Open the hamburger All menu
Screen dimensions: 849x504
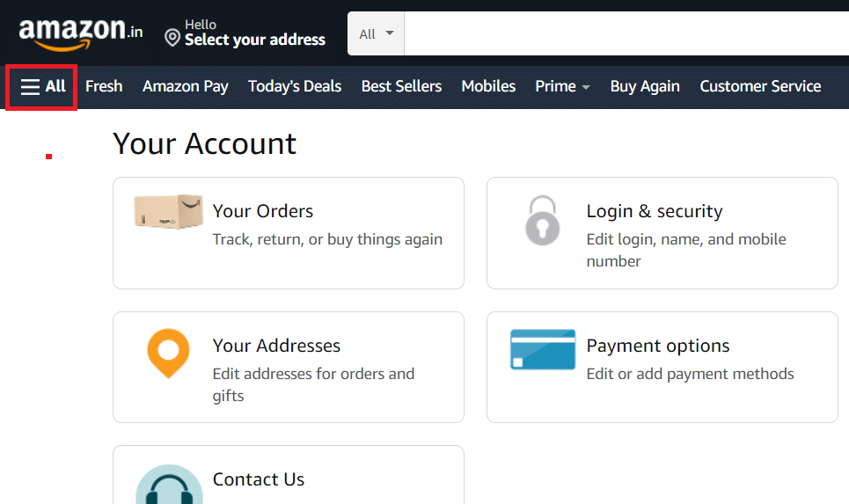coord(43,86)
